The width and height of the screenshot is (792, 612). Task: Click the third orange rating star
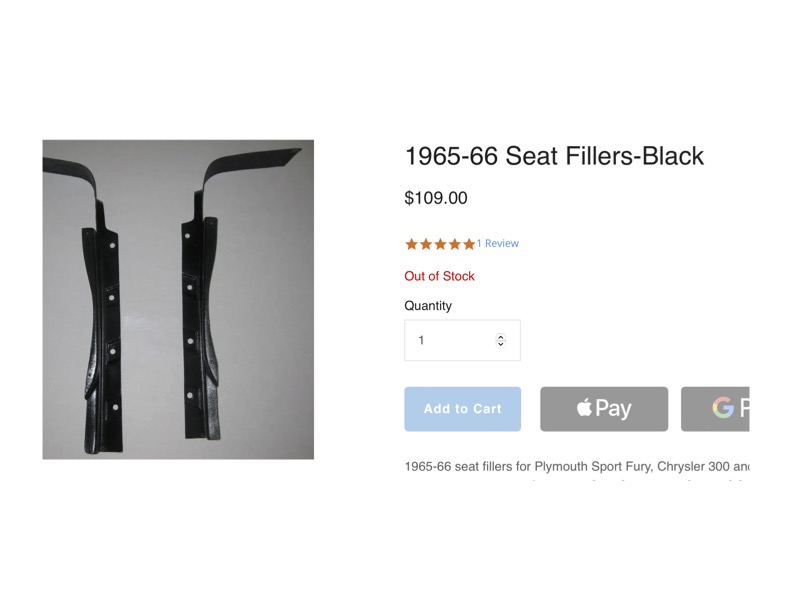point(440,244)
